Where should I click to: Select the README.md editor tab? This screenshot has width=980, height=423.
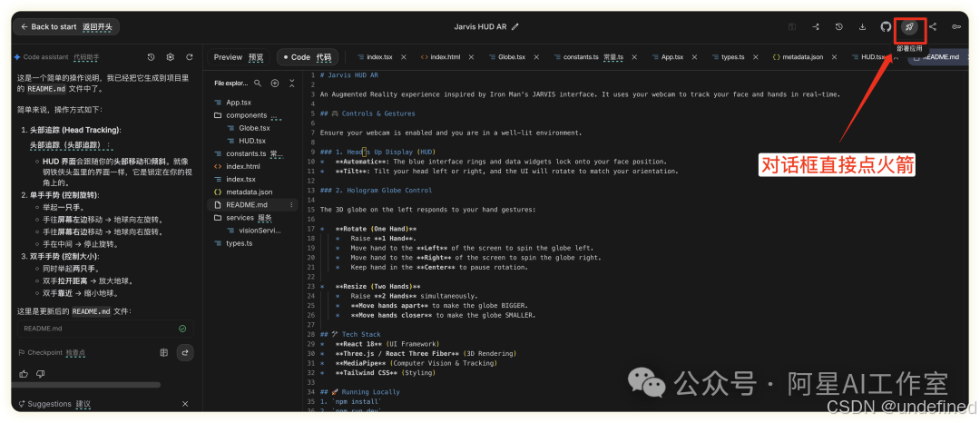pyautogui.click(x=939, y=57)
